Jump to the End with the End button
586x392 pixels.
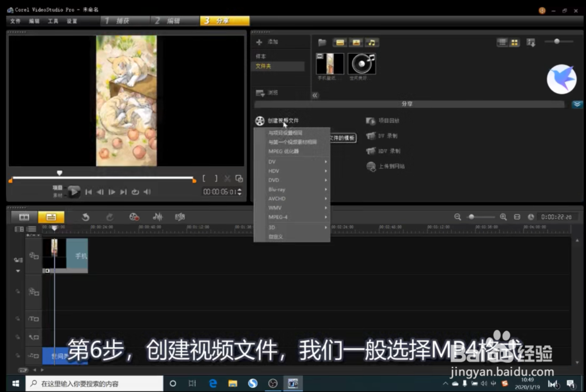[x=123, y=192]
